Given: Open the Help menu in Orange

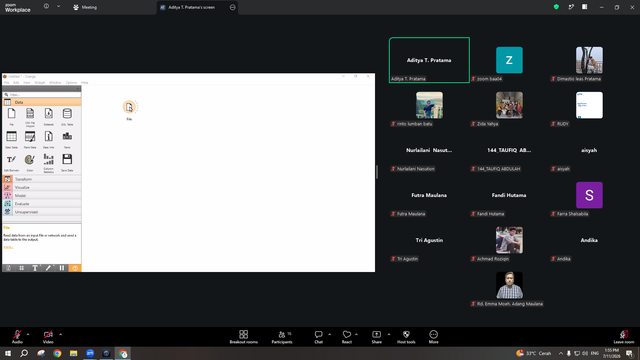Looking at the screenshot, I should point(84,82).
